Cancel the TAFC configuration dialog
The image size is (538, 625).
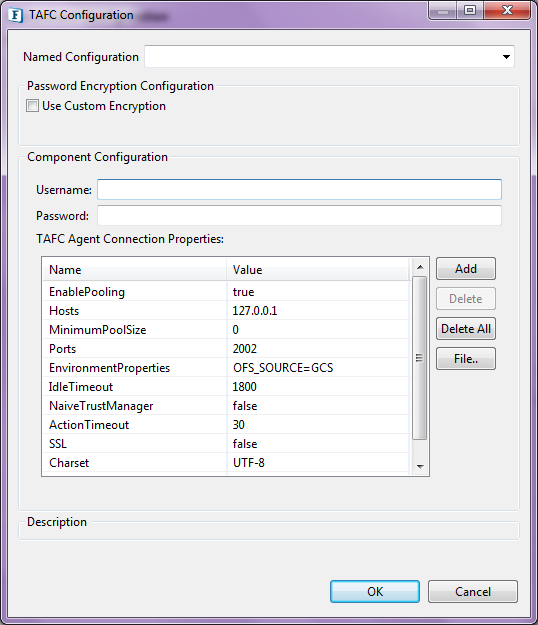click(473, 592)
